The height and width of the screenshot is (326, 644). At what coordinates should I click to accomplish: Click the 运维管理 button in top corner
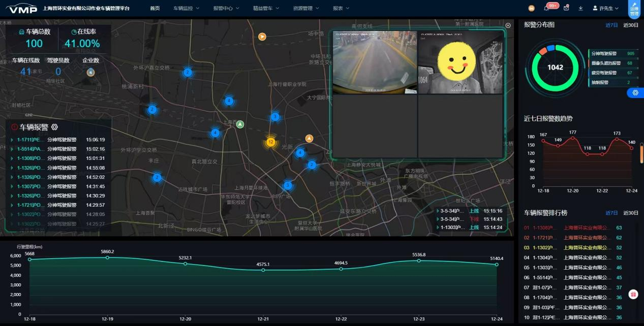click(x=634, y=9)
